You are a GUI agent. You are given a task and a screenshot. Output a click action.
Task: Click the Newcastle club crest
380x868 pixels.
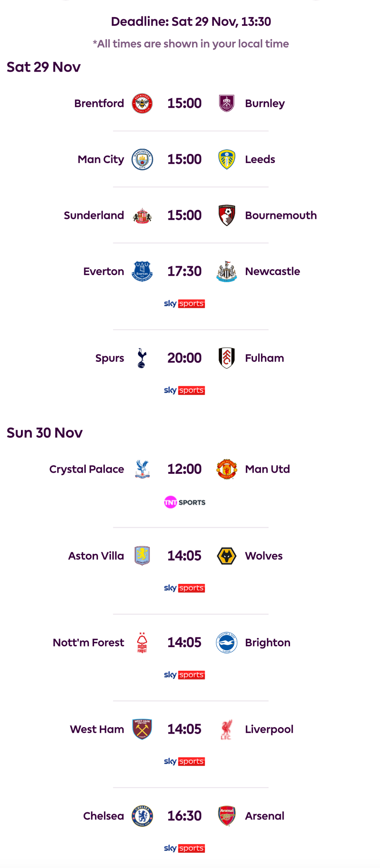click(x=226, y=271)
